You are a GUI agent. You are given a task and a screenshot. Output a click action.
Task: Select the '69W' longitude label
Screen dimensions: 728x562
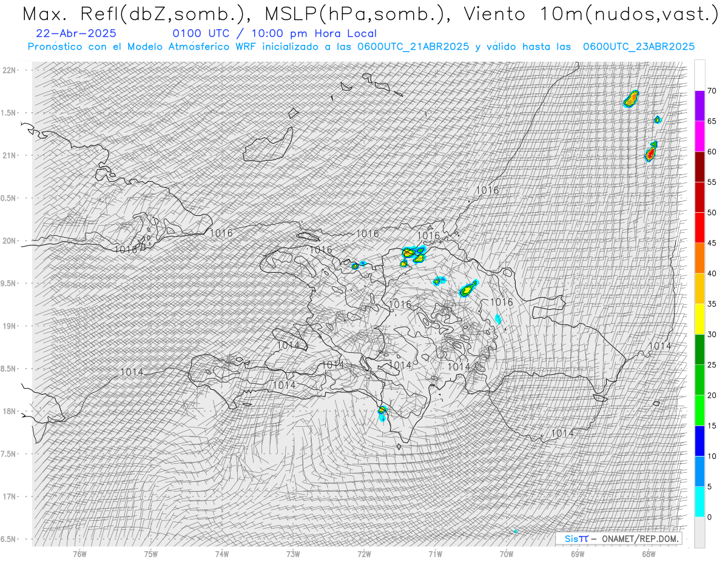(578, 554)
